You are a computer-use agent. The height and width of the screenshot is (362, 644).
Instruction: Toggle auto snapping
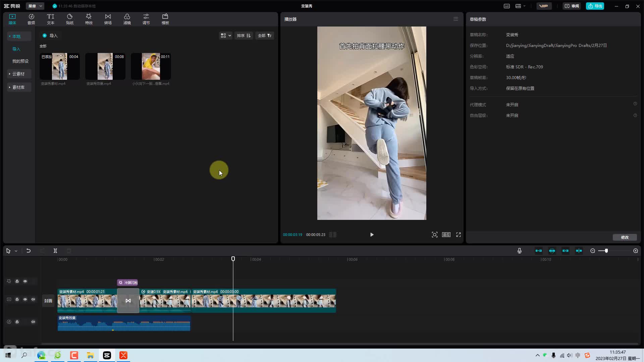pyautogui.click(x=552, y=251)
